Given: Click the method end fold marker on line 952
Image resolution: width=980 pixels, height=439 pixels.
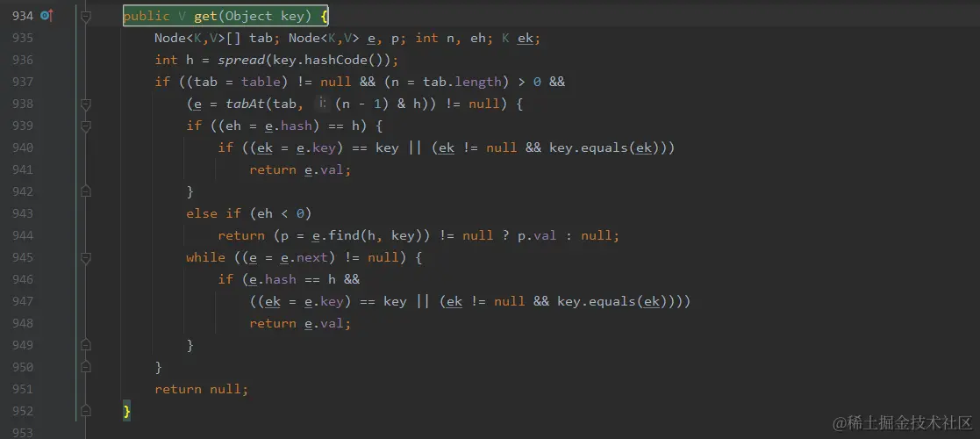Looking at the screenshot, I should [86, 411].
